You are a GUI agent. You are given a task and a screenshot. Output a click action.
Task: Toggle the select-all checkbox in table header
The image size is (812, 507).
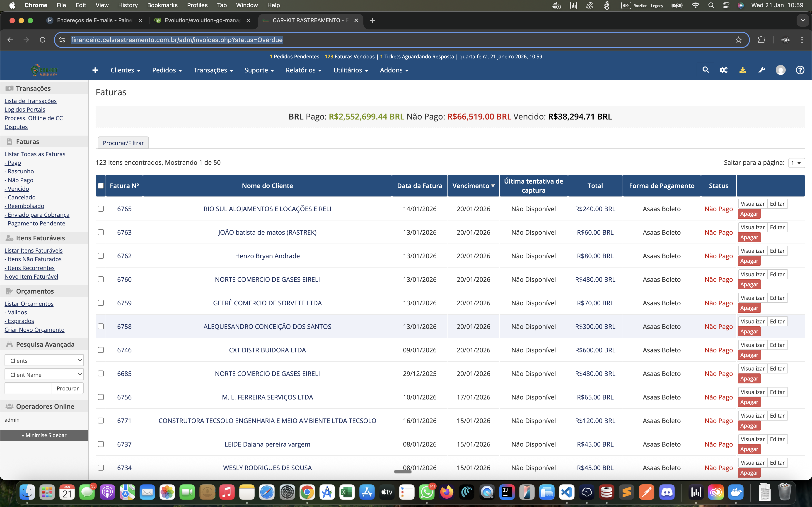[101, 185]
